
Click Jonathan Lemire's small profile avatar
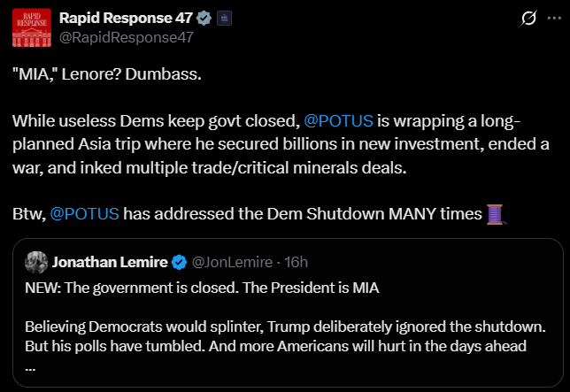[36, 262]
